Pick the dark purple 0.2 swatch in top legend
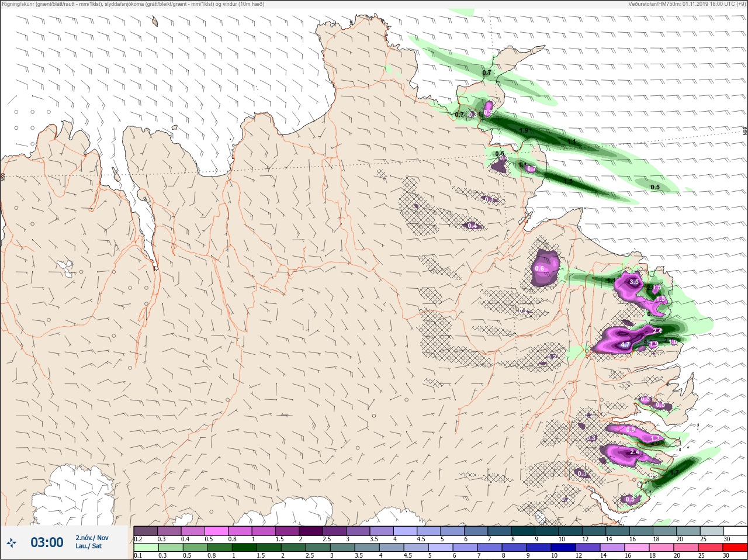This screenshot has width=748, height=560. (146, 531)
